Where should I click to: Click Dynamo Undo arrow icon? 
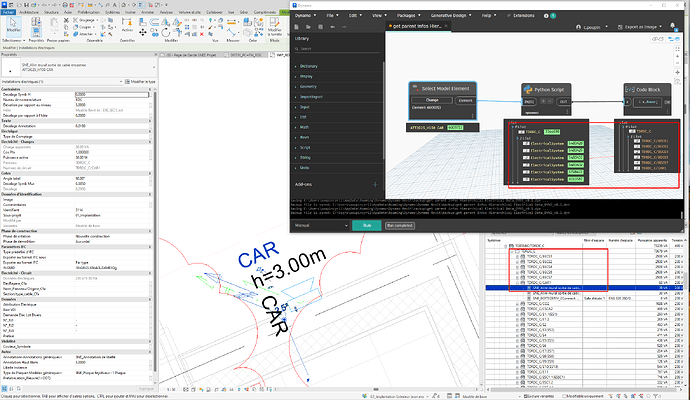pyautogui.click(x=332, y=27)
